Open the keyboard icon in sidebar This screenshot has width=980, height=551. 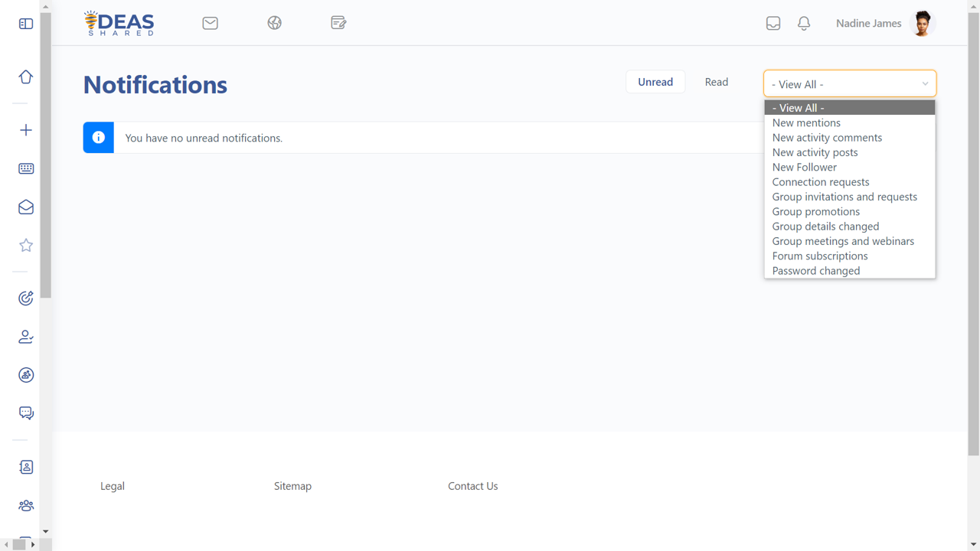pos(26,168)
